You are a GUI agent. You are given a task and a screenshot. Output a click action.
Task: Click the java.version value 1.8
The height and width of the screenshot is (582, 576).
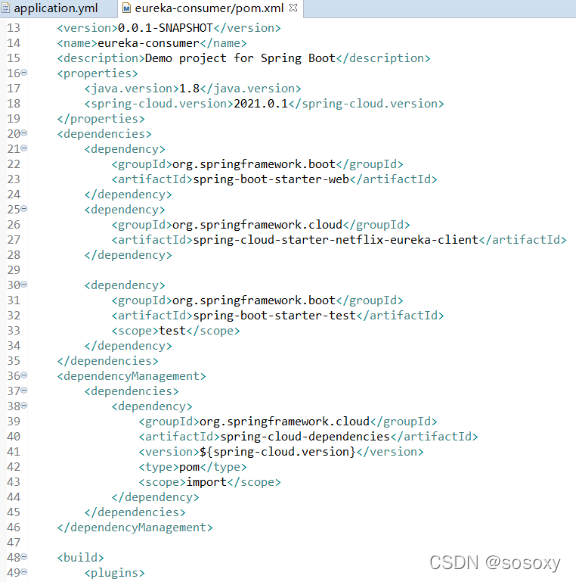point(189,88)
